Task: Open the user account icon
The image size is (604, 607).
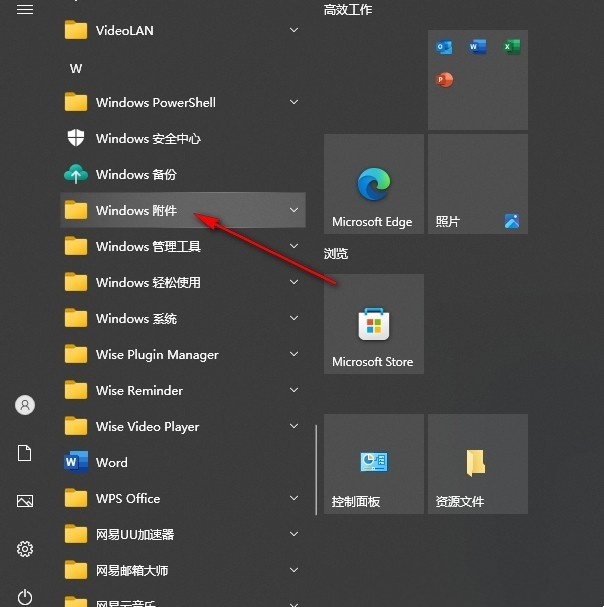Action: [x=25, y=405]
